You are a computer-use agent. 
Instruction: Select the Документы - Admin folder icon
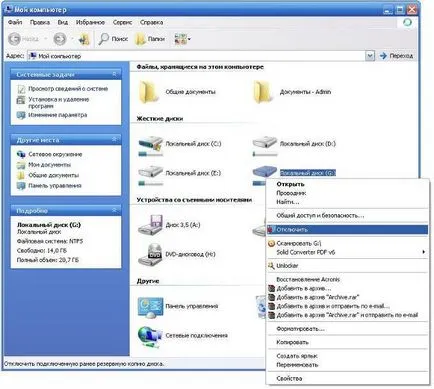pyautogui.click(x=263, y=92)
